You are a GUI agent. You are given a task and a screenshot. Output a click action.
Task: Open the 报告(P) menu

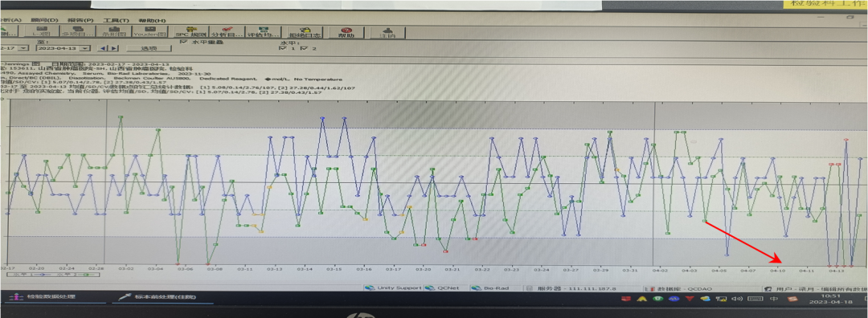click(81, 20)
